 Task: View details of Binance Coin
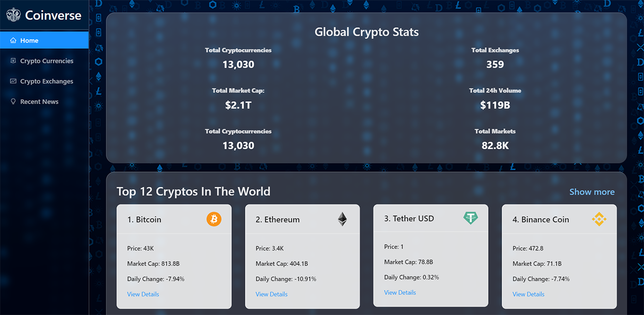(528, 294)
